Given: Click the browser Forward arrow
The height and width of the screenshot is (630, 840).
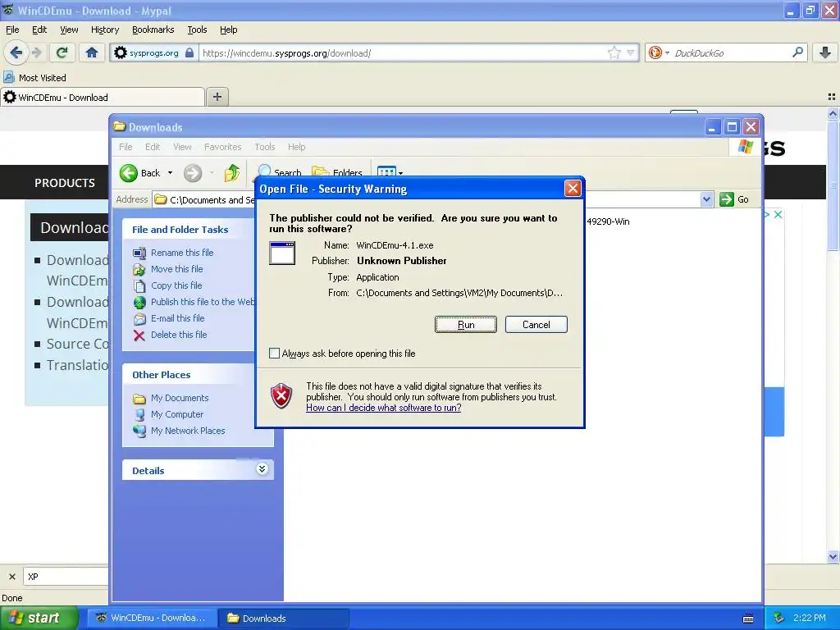Looking at the screenshot, I should coord(36,52).
